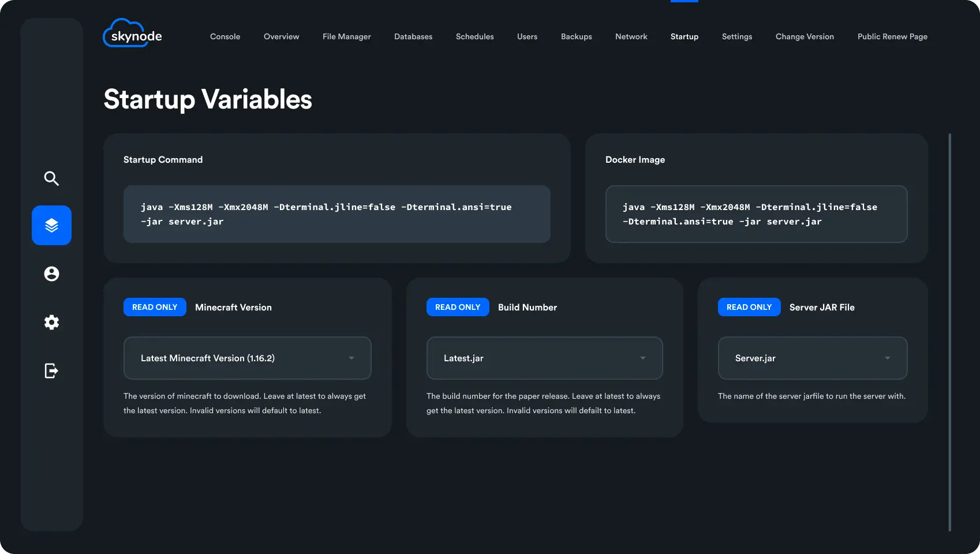980x554 pixels.
Task: Open the File Manager tab
Action: pos(346,36)
